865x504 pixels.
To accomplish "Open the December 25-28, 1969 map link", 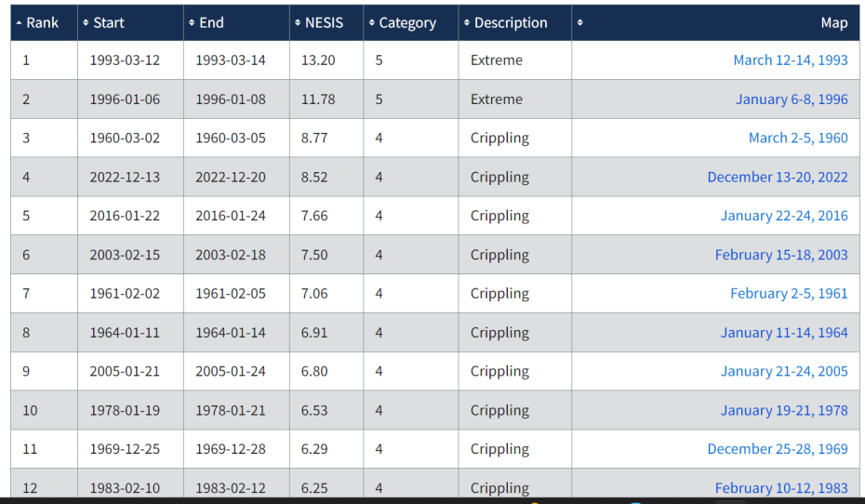I will (x=777, y=449).
